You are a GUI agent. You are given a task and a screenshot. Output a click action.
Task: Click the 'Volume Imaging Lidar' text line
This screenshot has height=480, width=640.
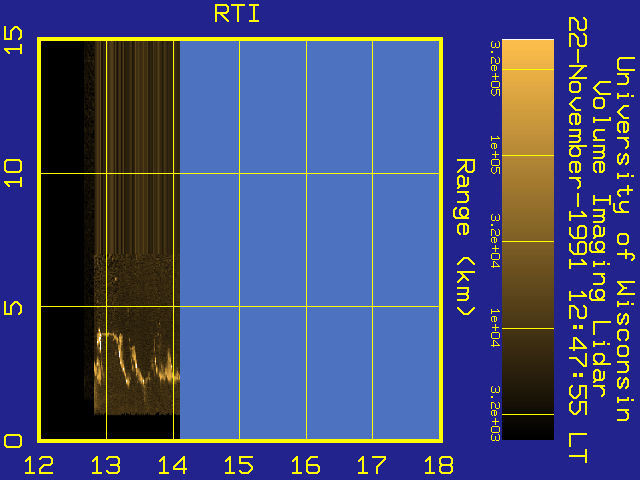(600, 239)
